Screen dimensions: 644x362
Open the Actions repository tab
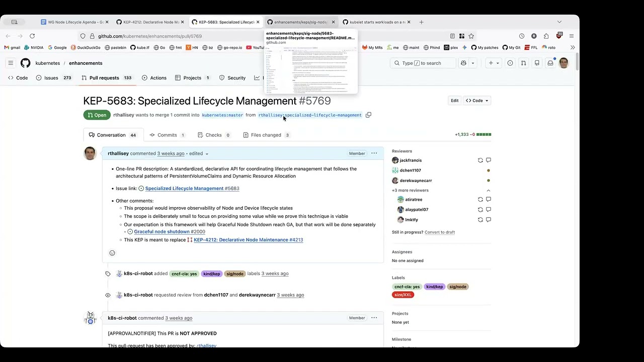[x=154, y=78]
